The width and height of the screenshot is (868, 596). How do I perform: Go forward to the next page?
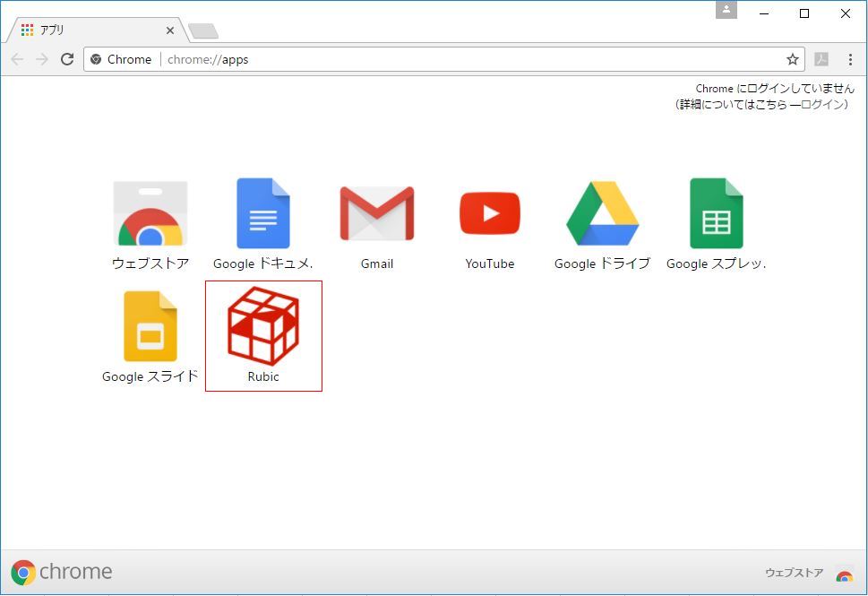pyautogui.click(x=42, y=59)
